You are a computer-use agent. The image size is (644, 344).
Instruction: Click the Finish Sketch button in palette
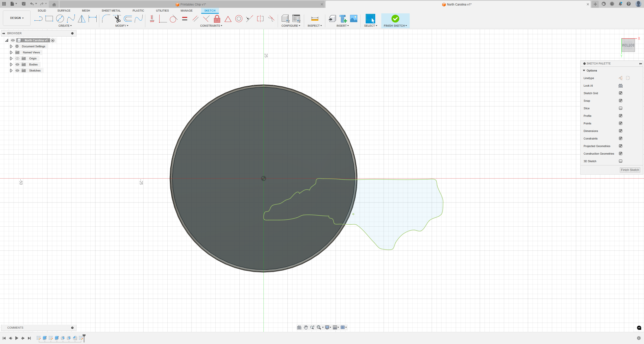tap(630, 169)
